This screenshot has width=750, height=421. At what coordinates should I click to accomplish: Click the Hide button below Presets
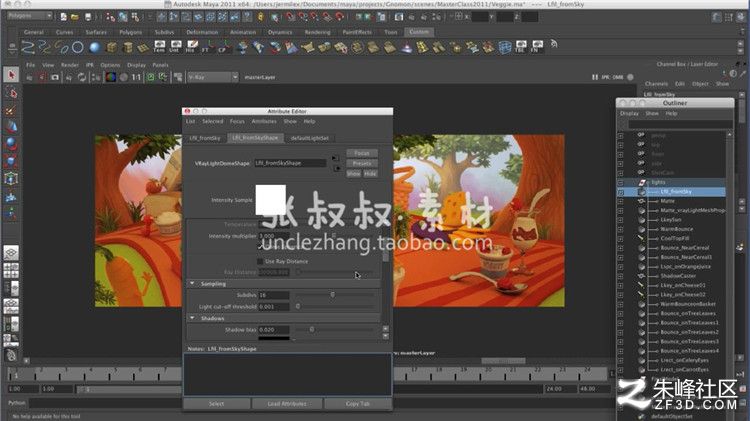(x=370, y=174)
